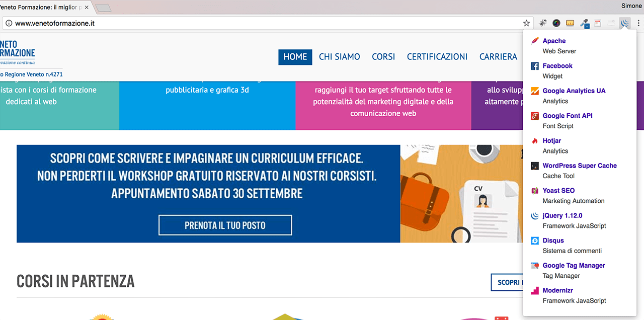Bookmark this page with the star icon
Viewport: 644px width, 320px height.
[x=527, y=23]
